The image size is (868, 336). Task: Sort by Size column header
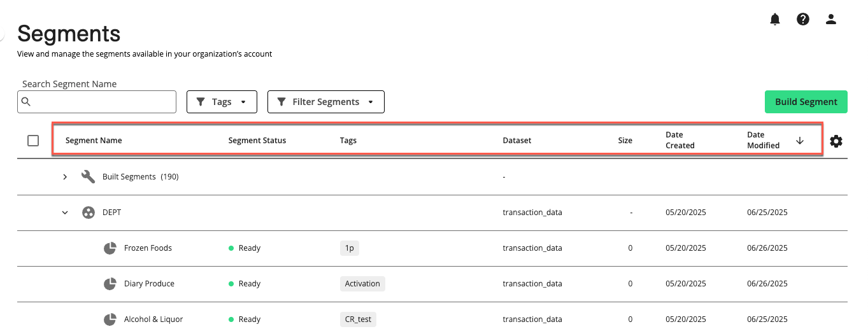tap(625, 141)
